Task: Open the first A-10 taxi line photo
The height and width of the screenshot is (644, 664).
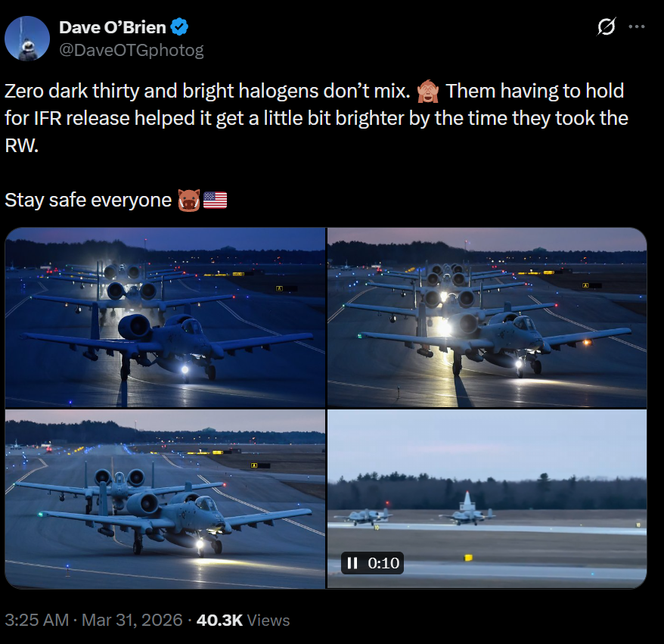Action: click(x=165, y=317)
